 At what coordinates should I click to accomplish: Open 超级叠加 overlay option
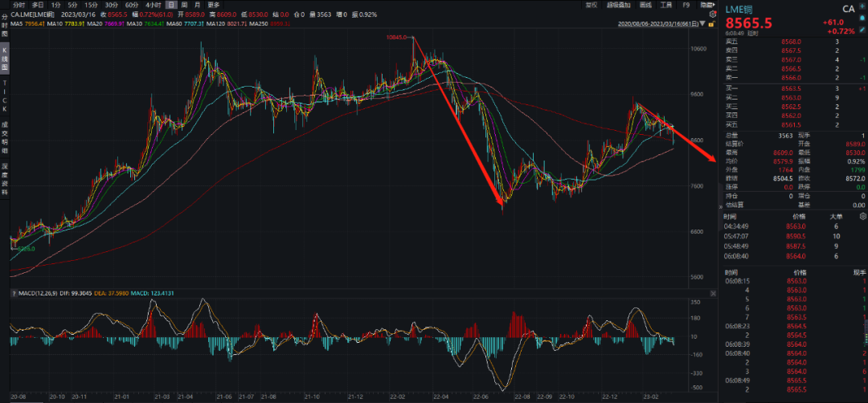click(618, 5)
